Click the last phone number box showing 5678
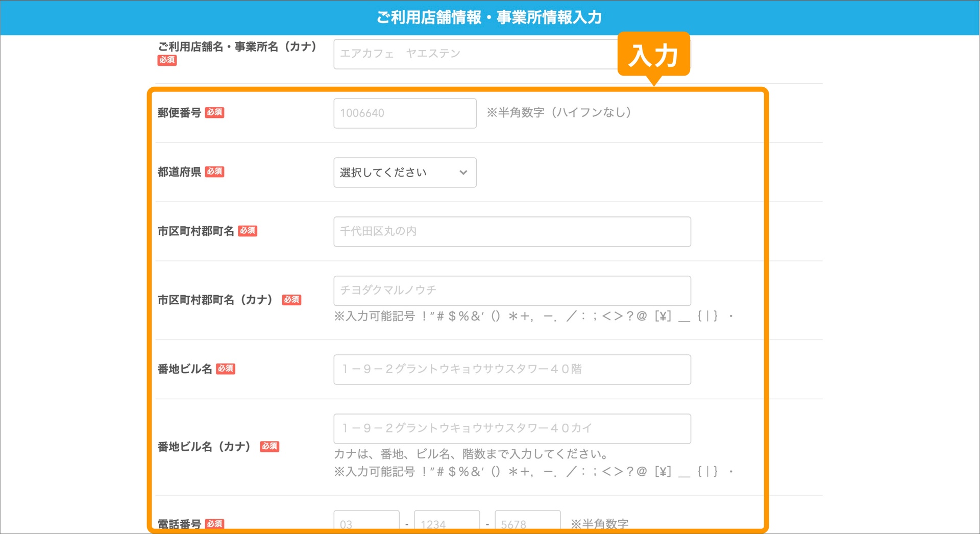The image size is (980, 534). point(528,522)
